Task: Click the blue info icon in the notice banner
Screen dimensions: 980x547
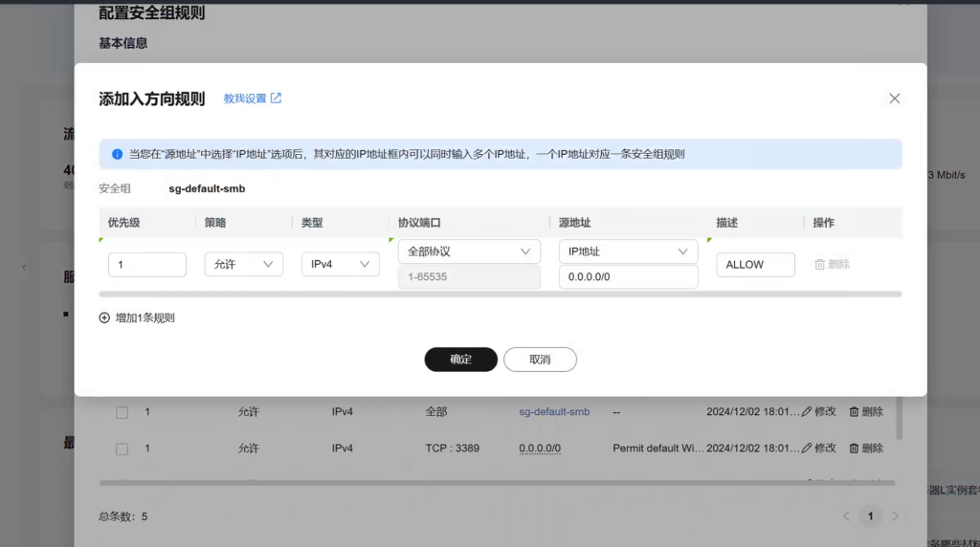Action: [117, 154]
